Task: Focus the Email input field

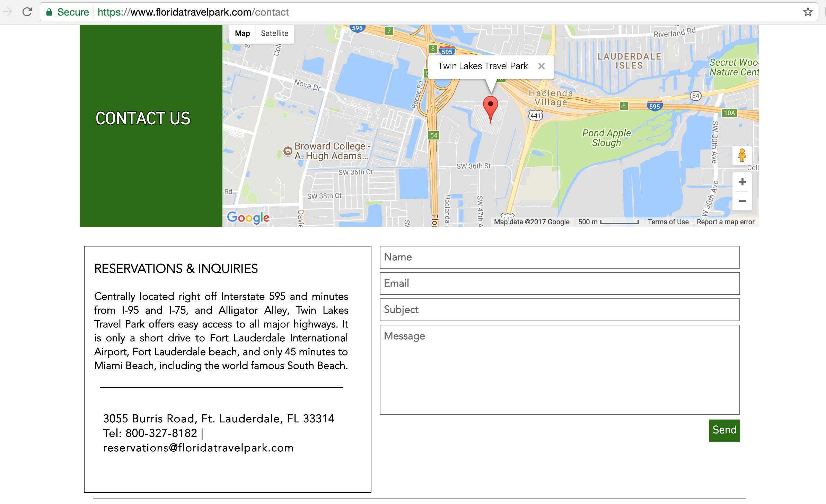Action: tap(560, 283)
